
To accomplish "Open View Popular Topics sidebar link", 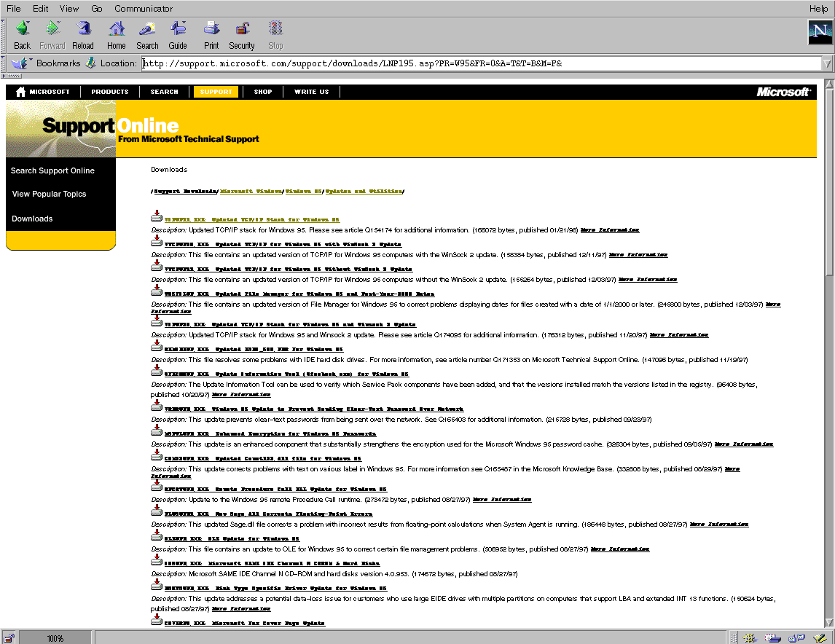I will [x=49, y=194].
